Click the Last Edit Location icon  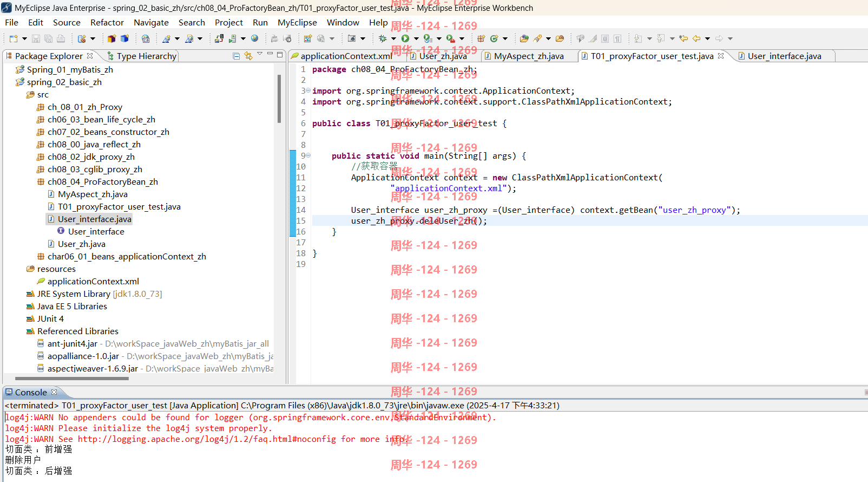click(x=683, y=38)
